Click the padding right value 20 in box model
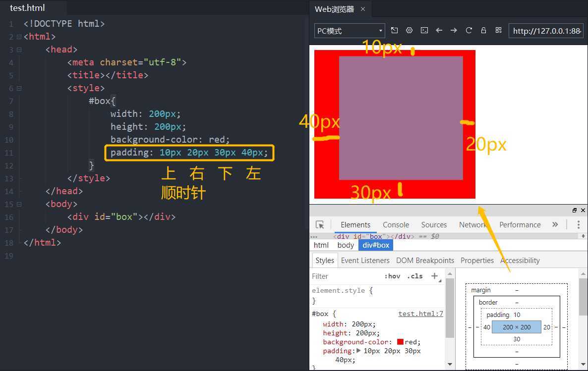Image resolution: width=588 pixels, height=371 pixels. point(547,327)
